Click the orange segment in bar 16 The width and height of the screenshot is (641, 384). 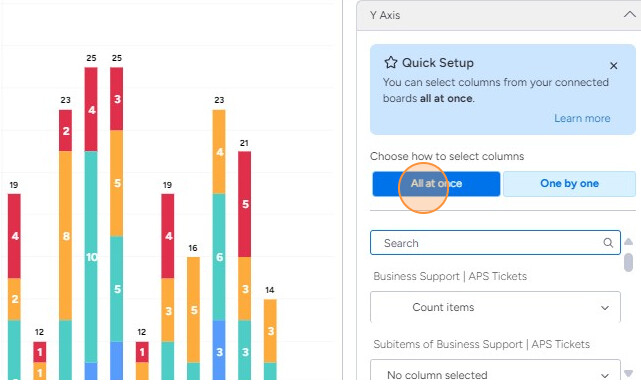tap(193, 310)
